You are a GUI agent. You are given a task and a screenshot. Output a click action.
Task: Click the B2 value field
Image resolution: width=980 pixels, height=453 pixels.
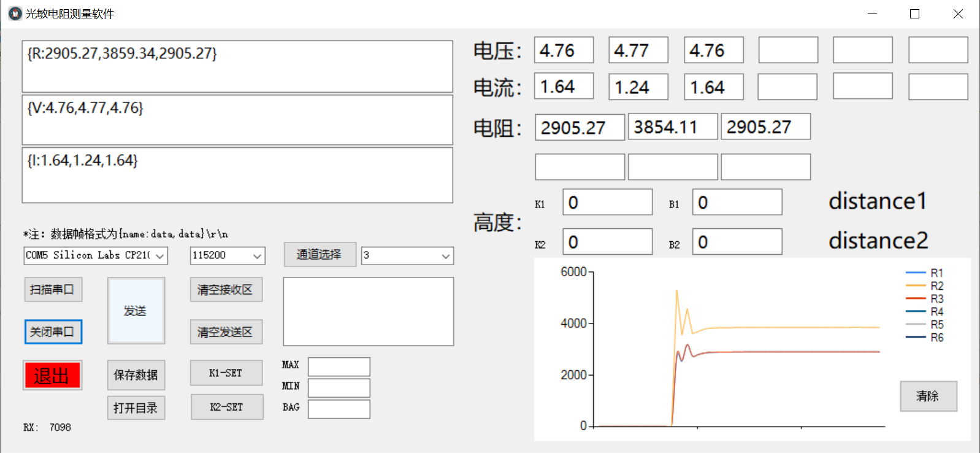coord(737,241)
